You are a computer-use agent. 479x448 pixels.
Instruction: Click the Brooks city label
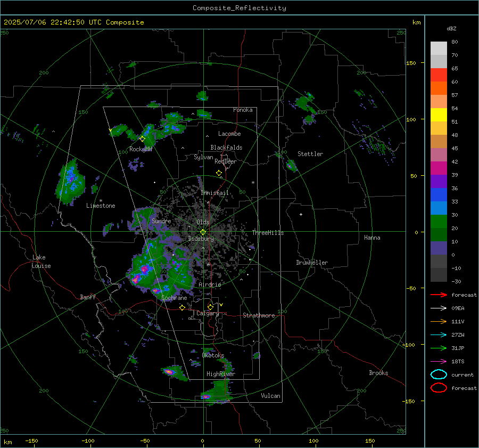[x=378, y=373]
